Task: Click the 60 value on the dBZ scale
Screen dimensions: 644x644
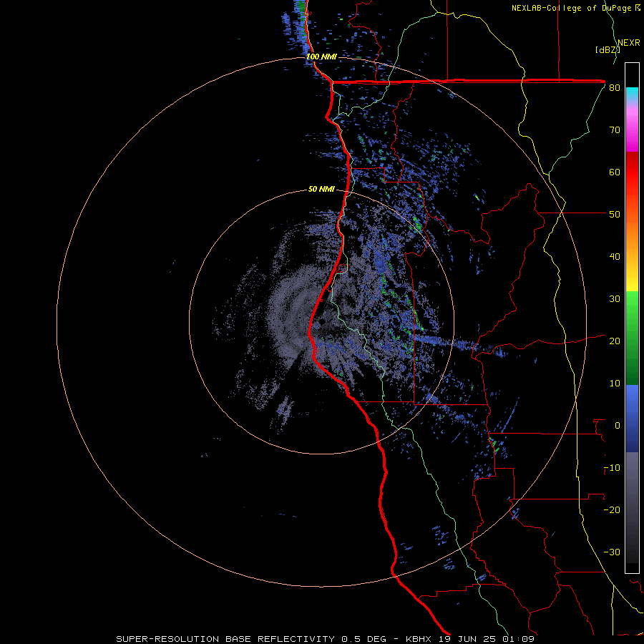Action: click(x=615, y=172)
